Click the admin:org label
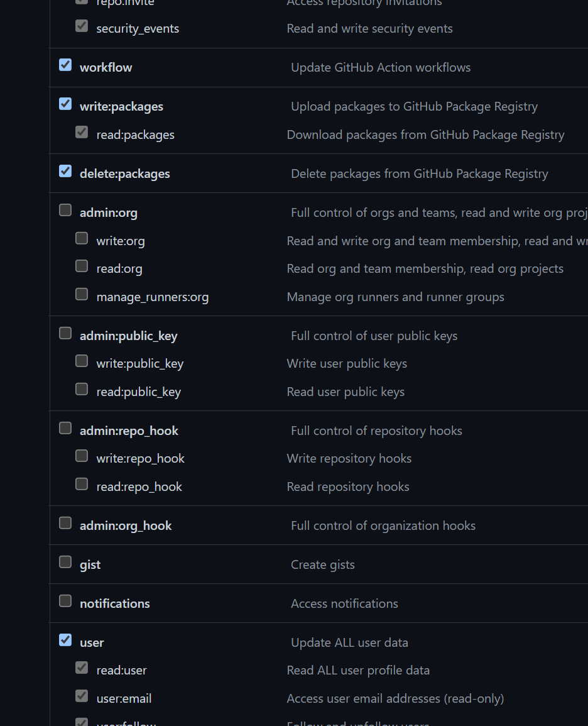Screen dimensions: 588x726 tap(108, 213)
